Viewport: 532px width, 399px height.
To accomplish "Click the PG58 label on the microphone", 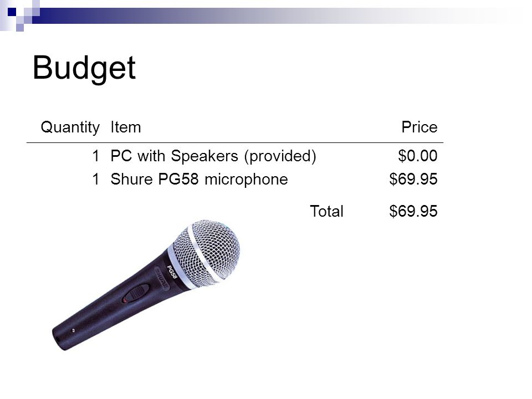I will [x=172, y=272].
